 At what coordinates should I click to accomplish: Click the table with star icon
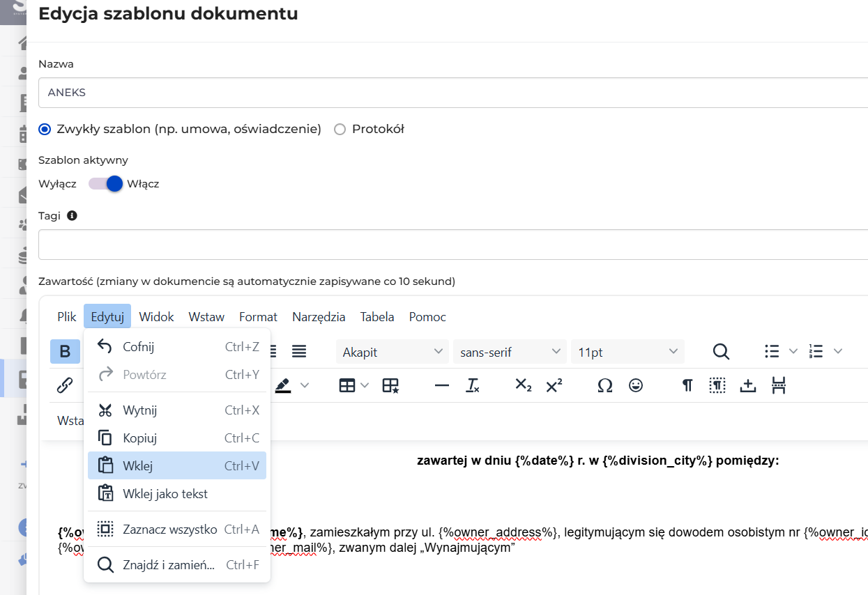coord(390,385)
